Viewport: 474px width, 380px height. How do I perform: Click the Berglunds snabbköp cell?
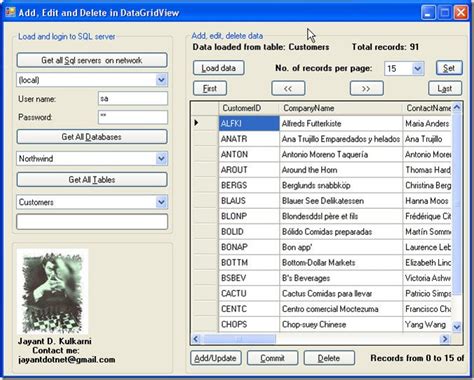pos(341,185)
